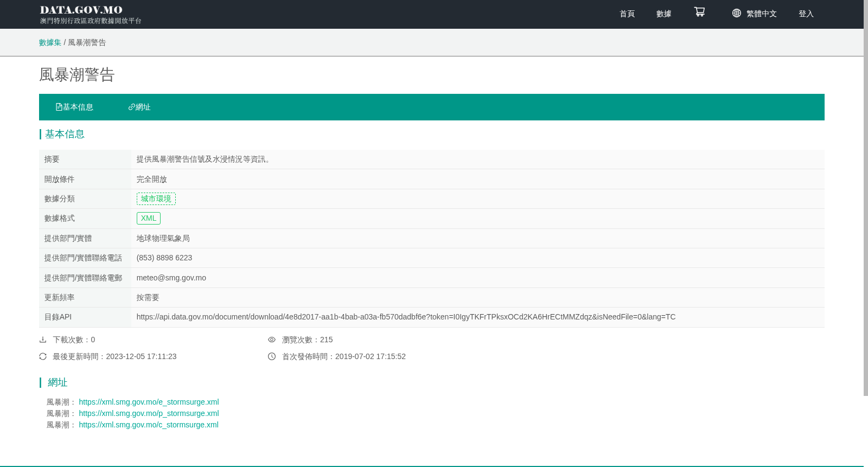Click the 數據分類 row label
This screenshot has height=467, width=868.
(60, 199)
